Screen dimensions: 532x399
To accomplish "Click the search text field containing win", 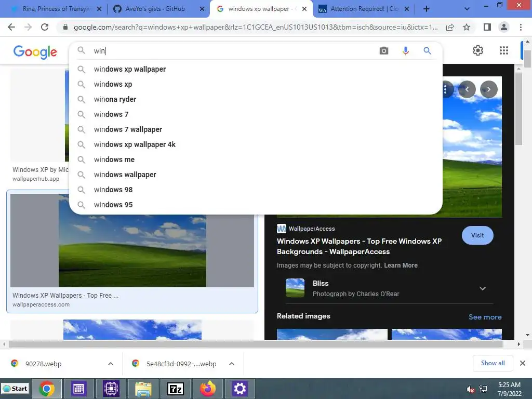I will pos(234,51).
